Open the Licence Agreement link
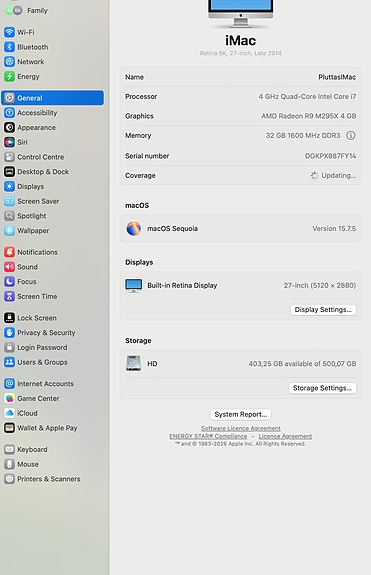The height and width of the screenshot is (575, 371). (285, 436)
